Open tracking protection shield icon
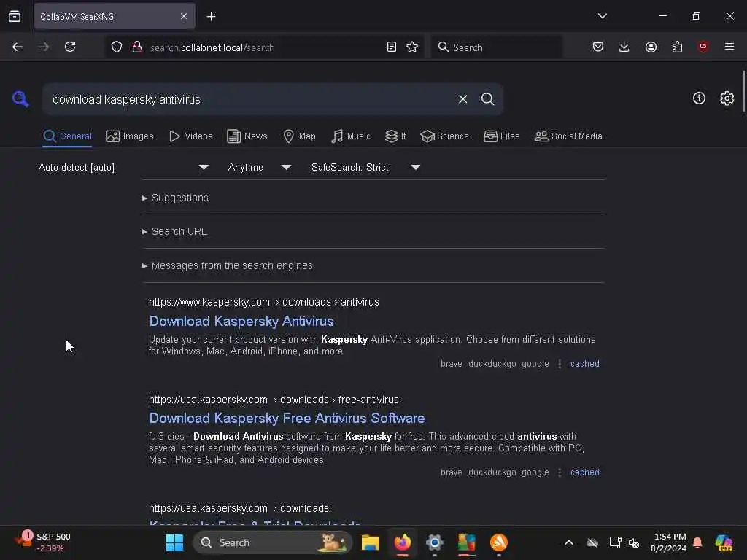The image size is (747, 560). 117,47
